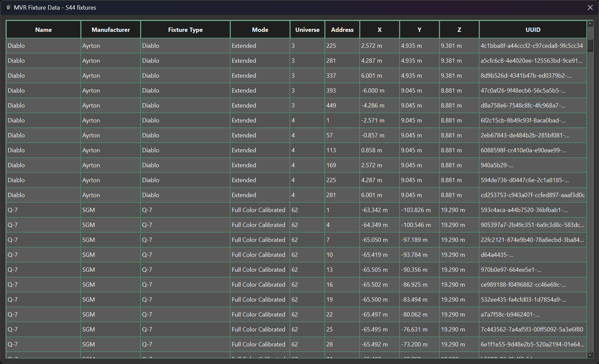Click Y value -100.546 m
The image size is (599, 364).
click(x=419, y=225)
